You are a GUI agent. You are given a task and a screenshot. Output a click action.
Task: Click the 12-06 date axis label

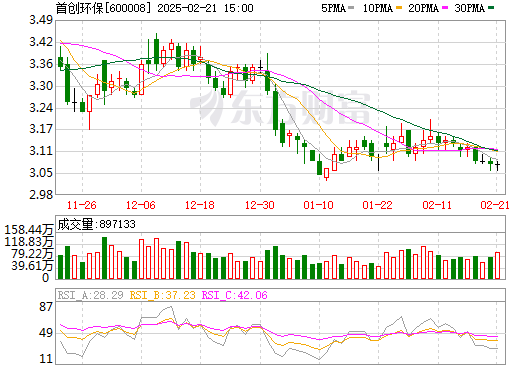coord(141,205)
